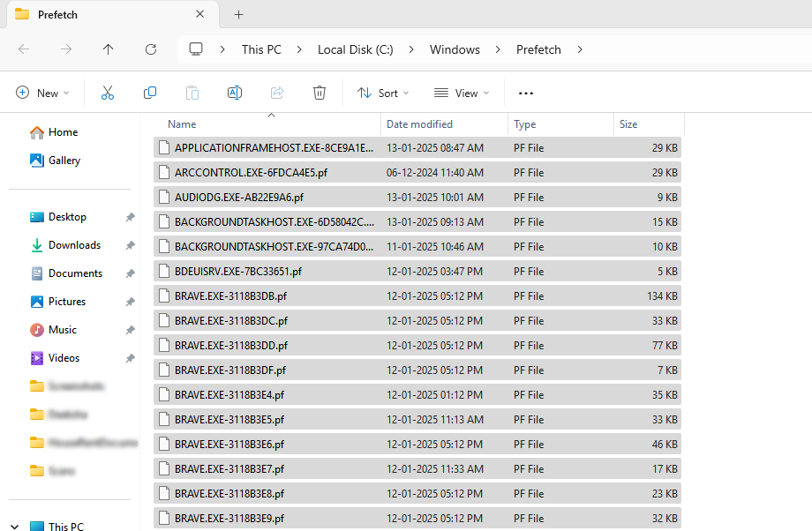The image size is (812, 531).
Task: Click the monitor icon in address bar
Action: [196, 49]
